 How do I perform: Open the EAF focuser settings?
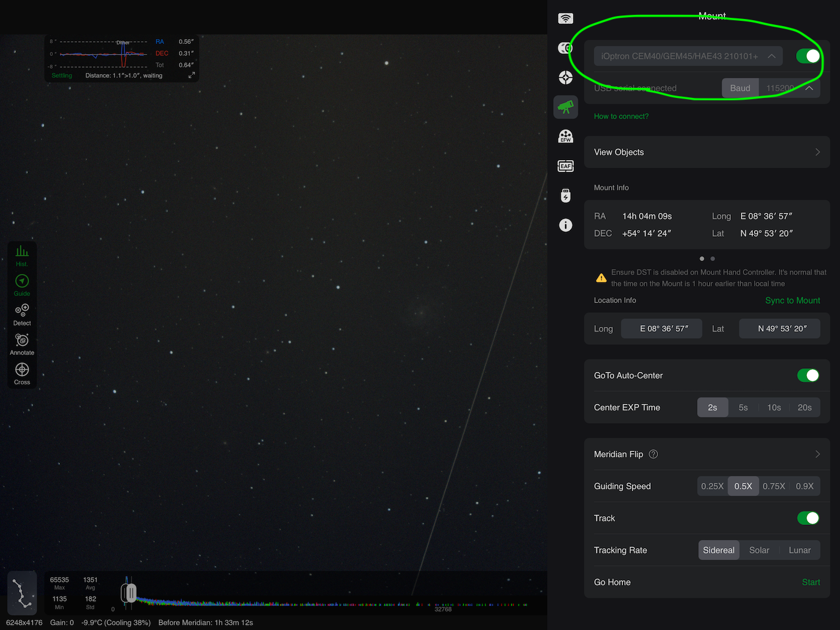tap(566, 166)
